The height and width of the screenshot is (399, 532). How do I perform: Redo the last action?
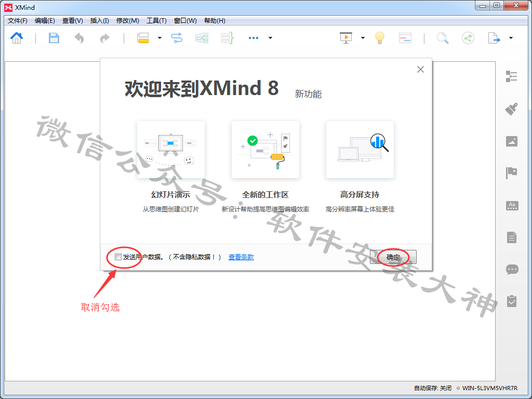coord(105,38)
